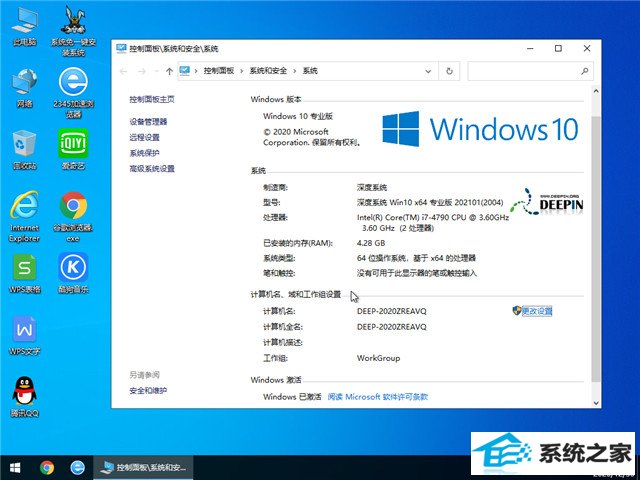Select the 系统和安全 breadcrumb
Image resolution: width=640 pixels, height=480 pixels.
point(268,71)
